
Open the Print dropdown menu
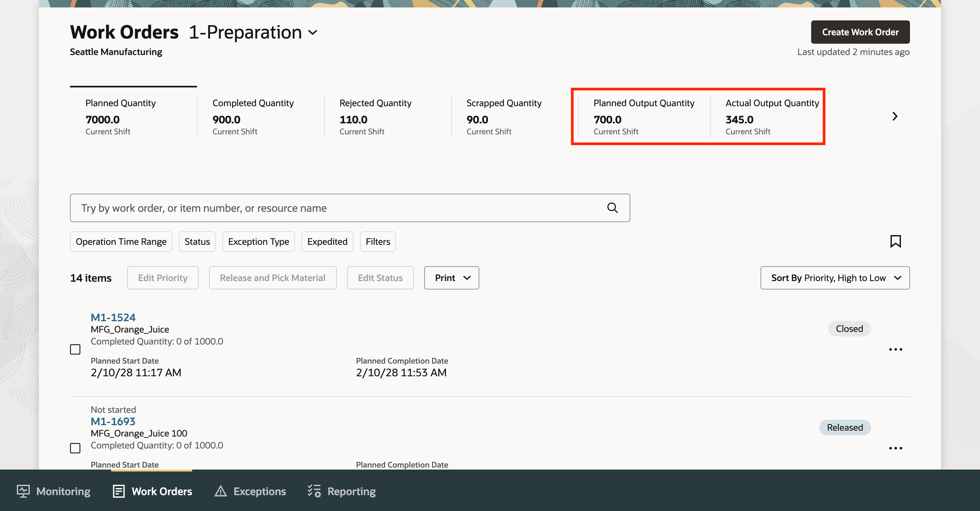(x=451, y=278)
